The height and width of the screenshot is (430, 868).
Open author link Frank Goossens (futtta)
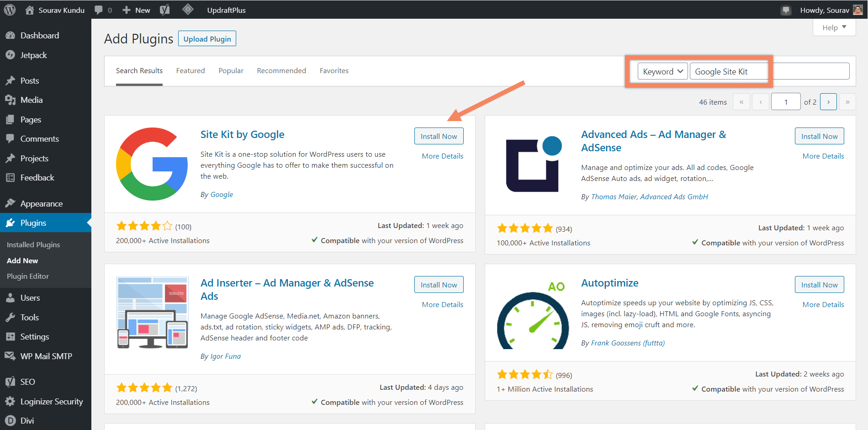(628, 343)
